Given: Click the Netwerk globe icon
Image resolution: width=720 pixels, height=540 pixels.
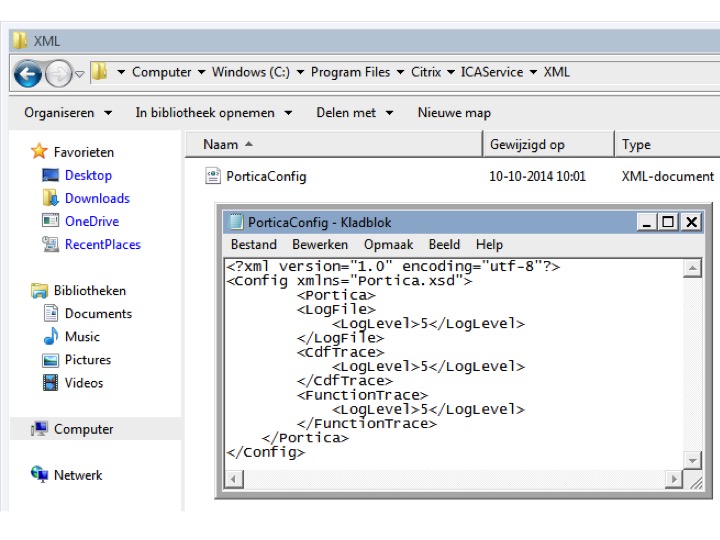Looking at the screenshot, I should (39, 474).
